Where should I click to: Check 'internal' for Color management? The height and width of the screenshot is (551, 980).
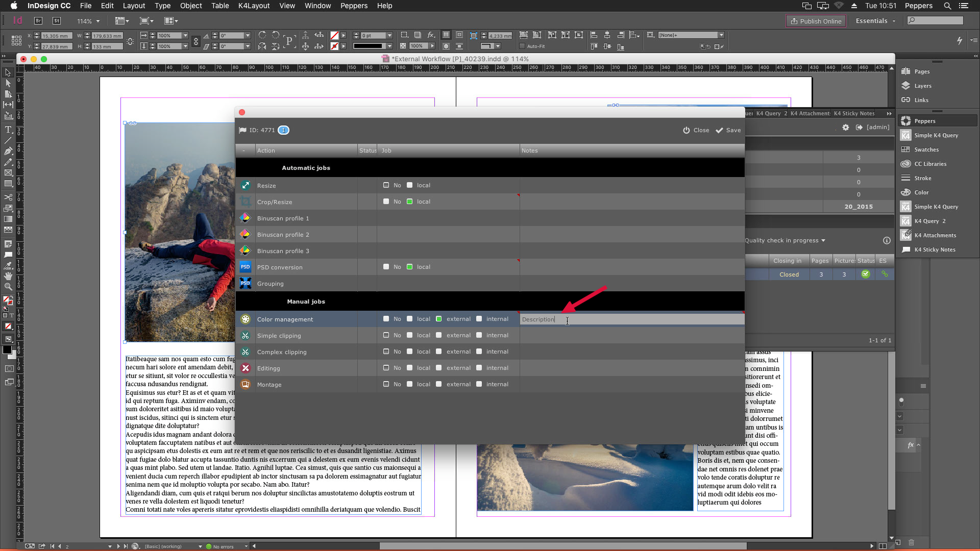tap(479, 319)
